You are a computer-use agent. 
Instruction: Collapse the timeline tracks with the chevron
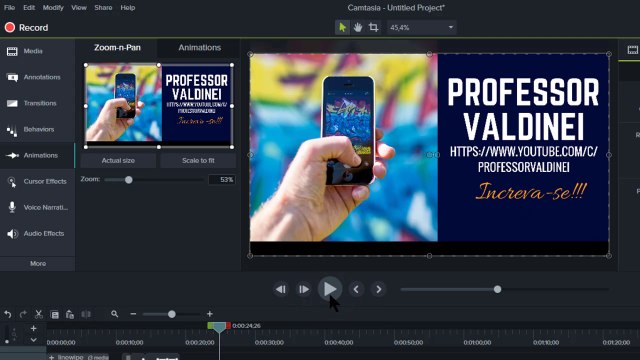point(33,340)
